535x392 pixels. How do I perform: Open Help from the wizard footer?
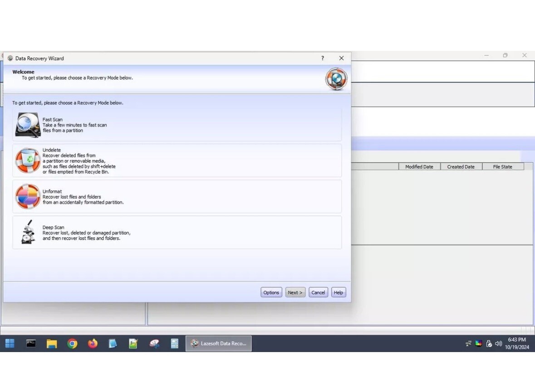(339, 292)
